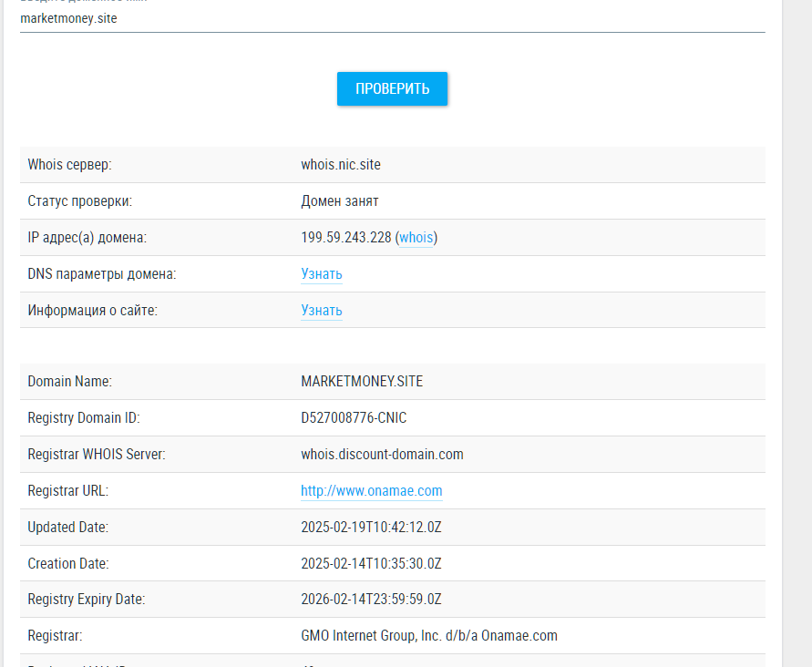
Task: Select the whois.nic.site server value
Action: click(341, 165)
